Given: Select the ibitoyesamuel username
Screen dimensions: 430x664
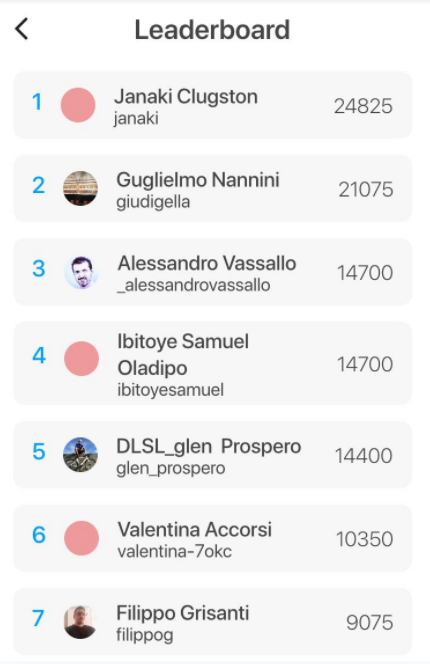Looking at the screenshot, I should tap(170, 390).
